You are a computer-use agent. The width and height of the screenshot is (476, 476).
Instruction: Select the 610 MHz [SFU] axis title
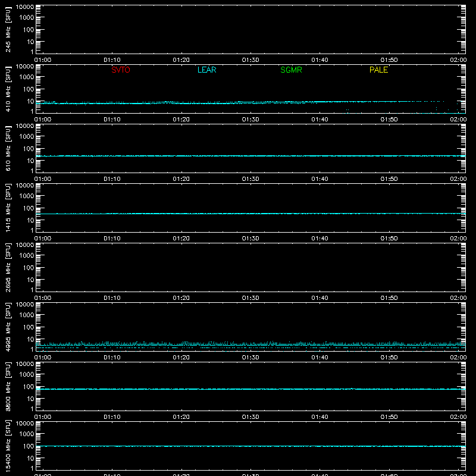pos(8,149)
